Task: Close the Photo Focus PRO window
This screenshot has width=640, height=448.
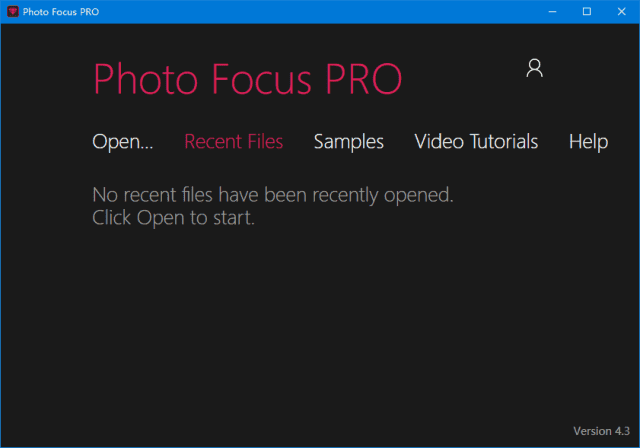Action: click(x=622, y=11)
